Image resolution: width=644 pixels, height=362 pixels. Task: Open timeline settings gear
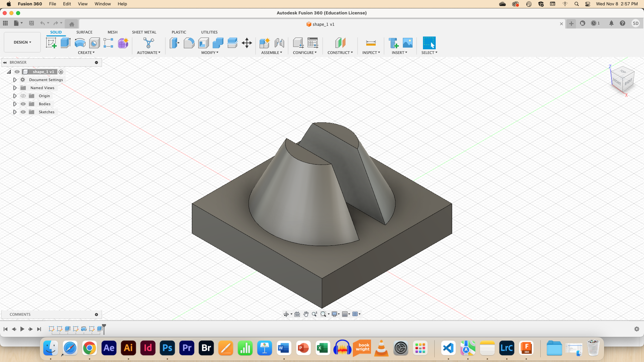(637, 329)
